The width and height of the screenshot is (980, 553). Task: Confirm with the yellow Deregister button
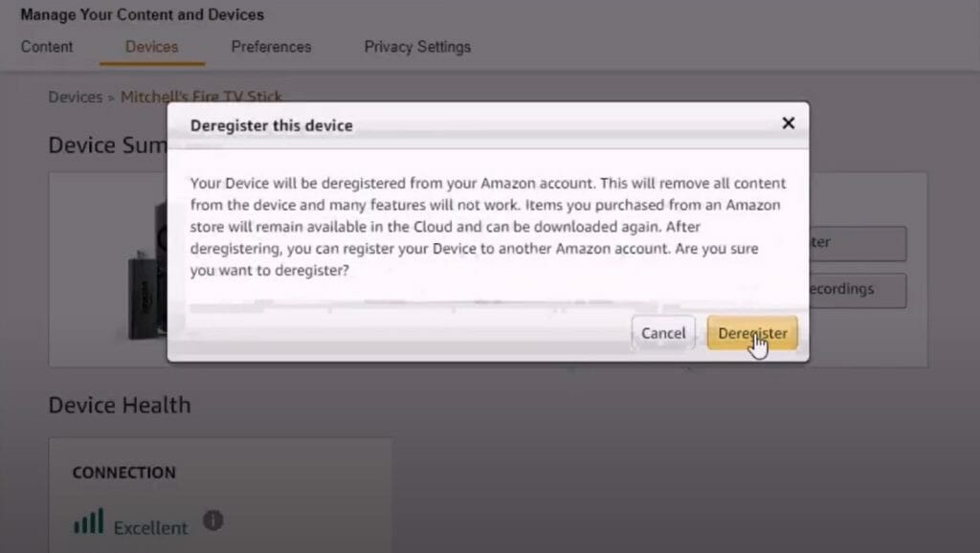pos(752,333)
